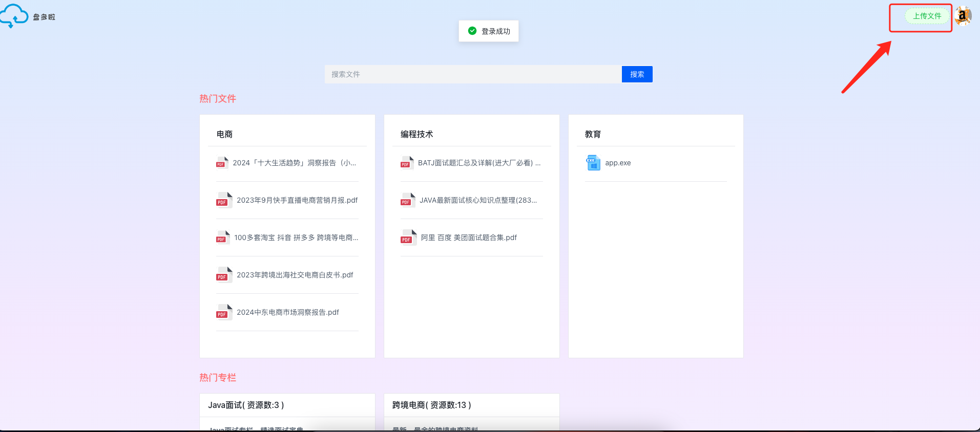The width and height of the screenshot is (980, 432).
Task: Open the Java面试 column card
Action: (287, 412)
